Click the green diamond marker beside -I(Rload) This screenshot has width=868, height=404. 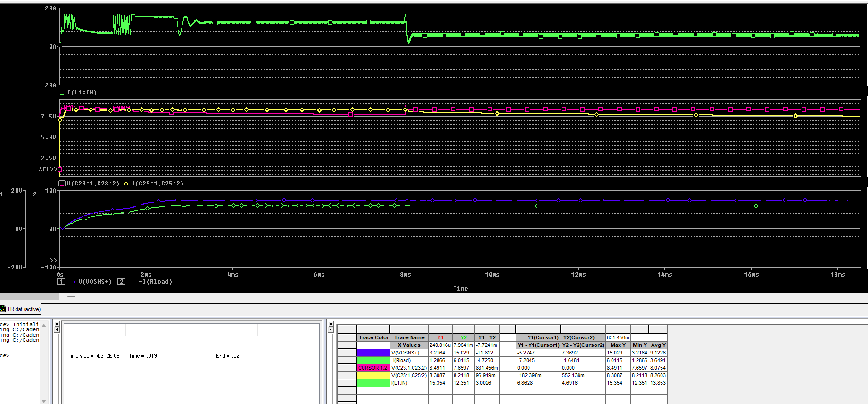point(134,282)
